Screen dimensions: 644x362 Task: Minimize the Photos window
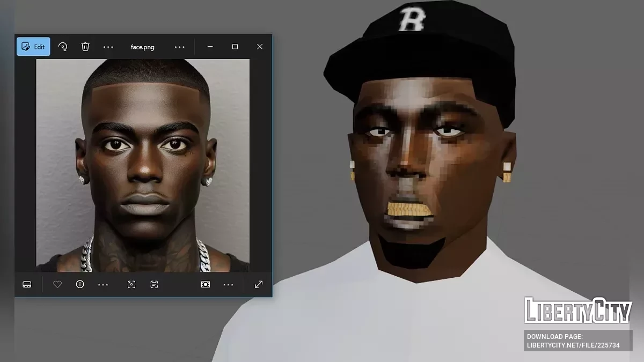coord(210,47)
